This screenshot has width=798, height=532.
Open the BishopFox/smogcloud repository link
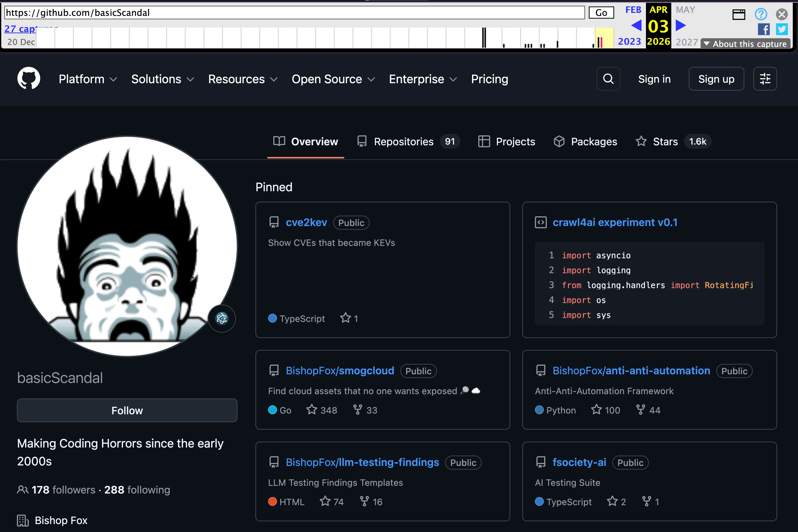[x=340, y=371]
